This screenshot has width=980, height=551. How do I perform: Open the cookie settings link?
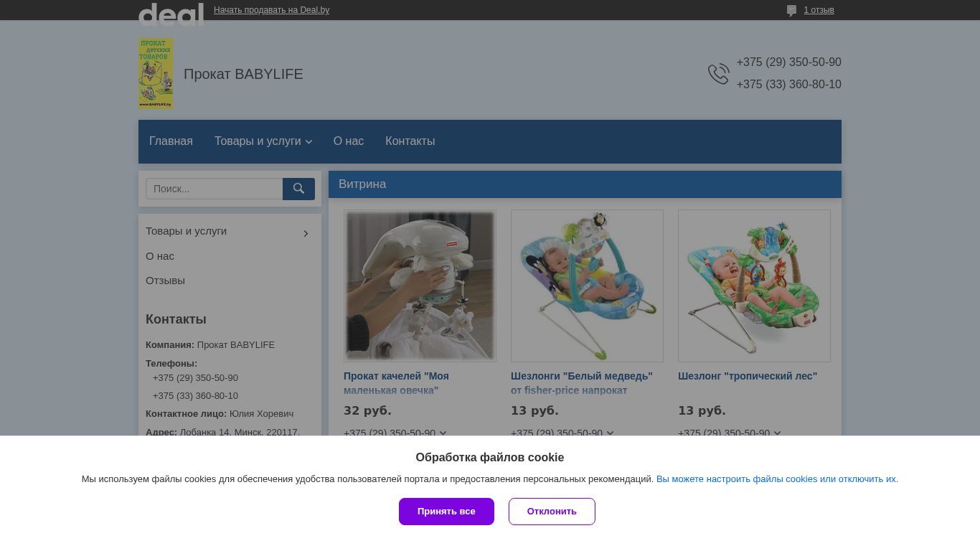pyautogui.click(x=777, y=479)
